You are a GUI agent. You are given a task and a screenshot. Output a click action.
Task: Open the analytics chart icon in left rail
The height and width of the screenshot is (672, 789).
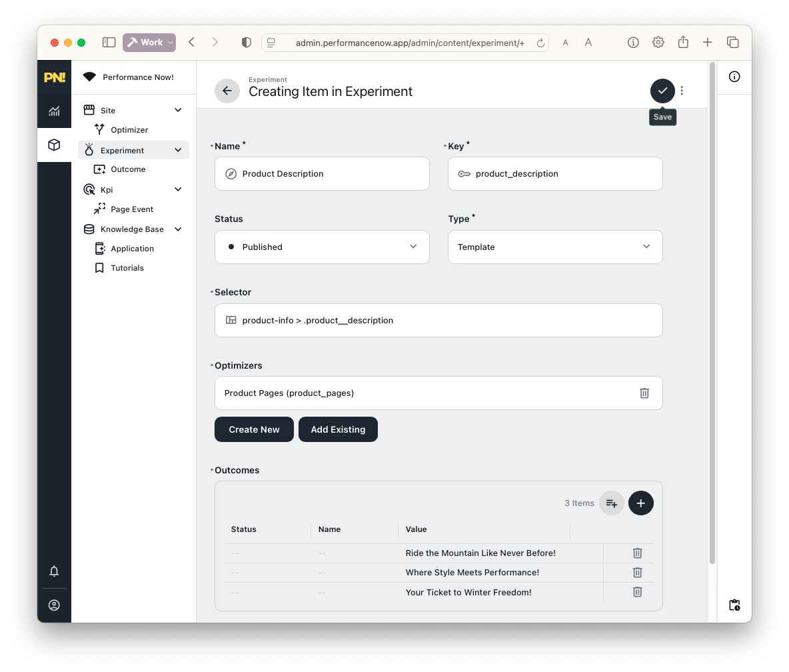pos(54,111)
